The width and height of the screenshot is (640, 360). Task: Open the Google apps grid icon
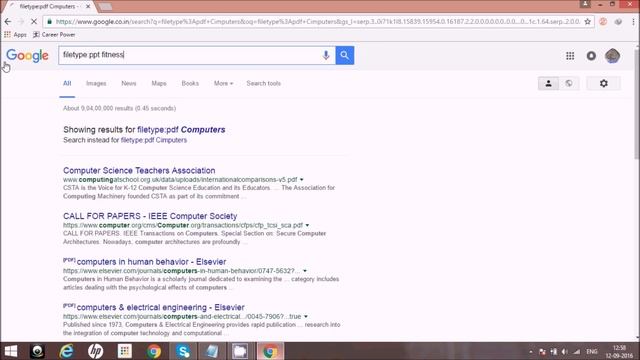570,56
